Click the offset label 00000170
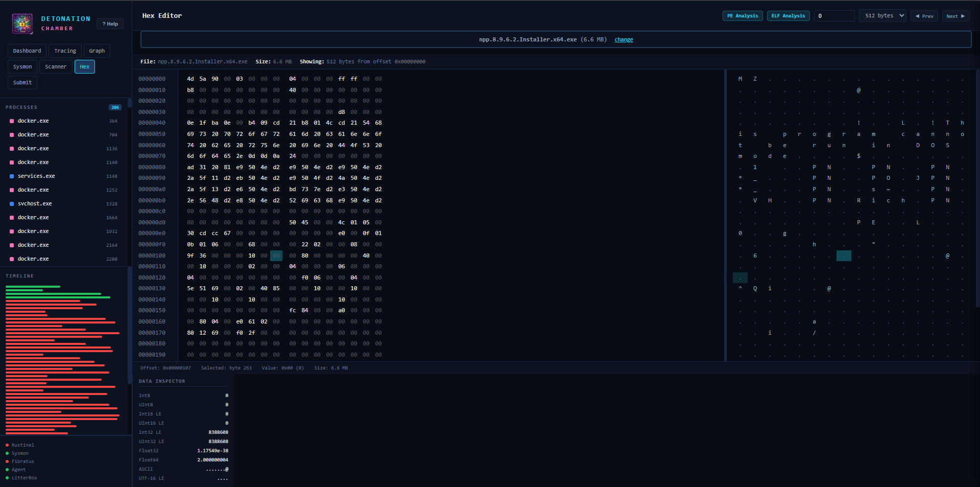This screenshot has width=980, height=487. click(x=152, y=333)
